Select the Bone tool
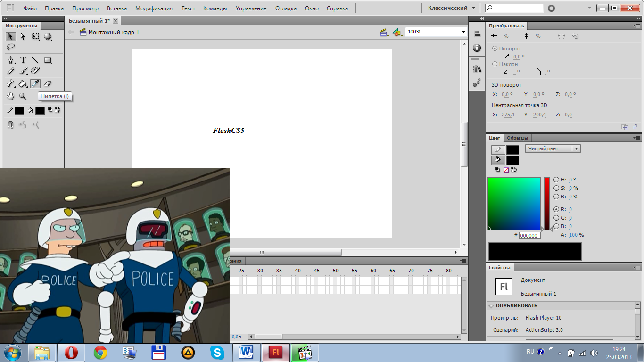Image resolution: width=644 pixels, height=362 pixels. pos(10,83)
